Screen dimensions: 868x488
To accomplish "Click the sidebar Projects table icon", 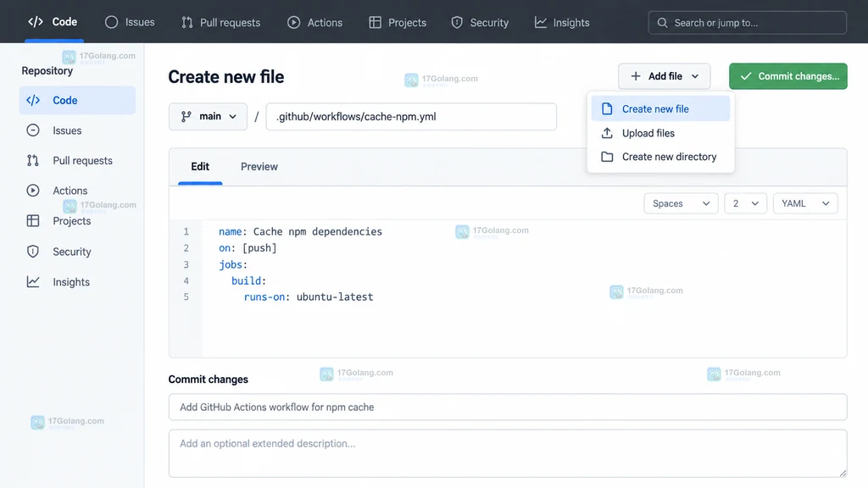I will [33, 221].
